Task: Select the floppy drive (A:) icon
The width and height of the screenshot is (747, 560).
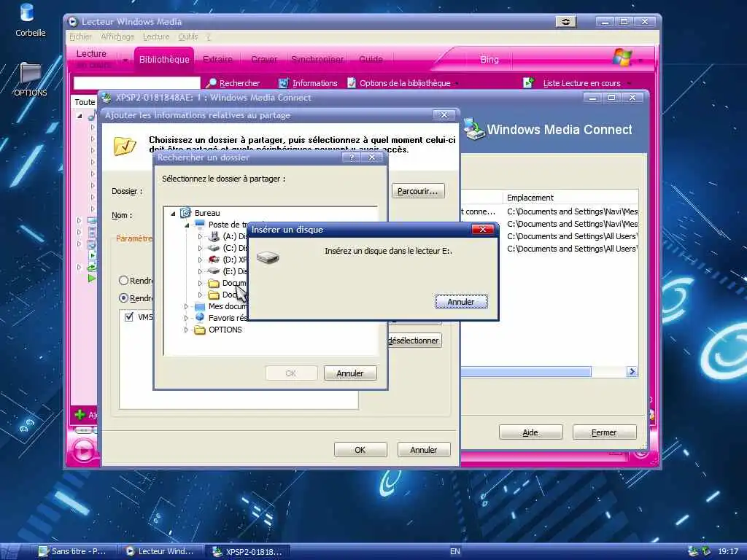Action: coord(214,236)
